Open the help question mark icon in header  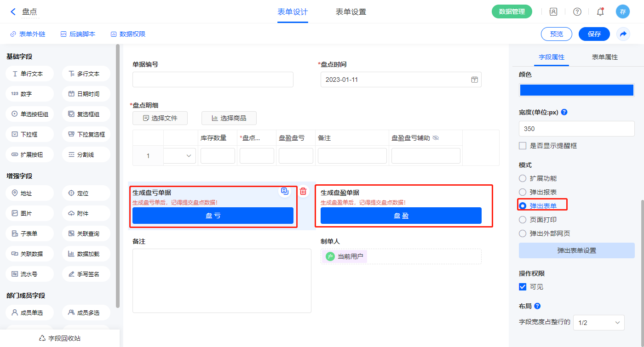577,12
